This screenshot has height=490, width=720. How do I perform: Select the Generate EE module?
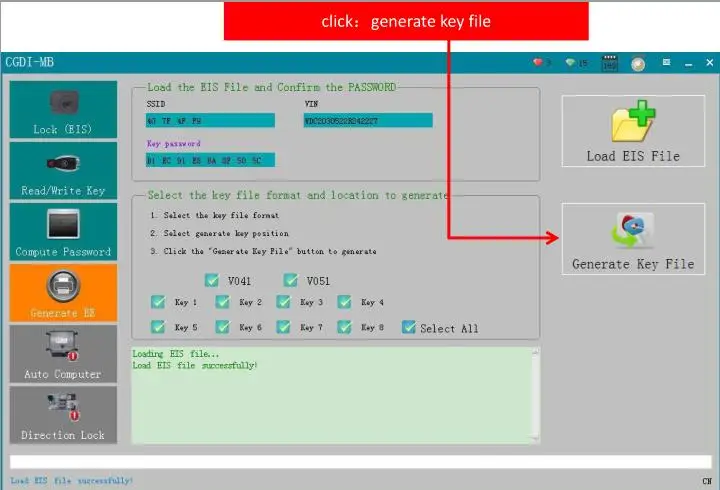[x=63, y=293]
